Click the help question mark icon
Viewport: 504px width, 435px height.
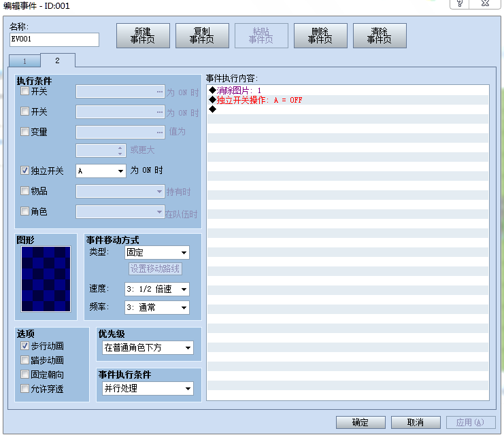460,3
